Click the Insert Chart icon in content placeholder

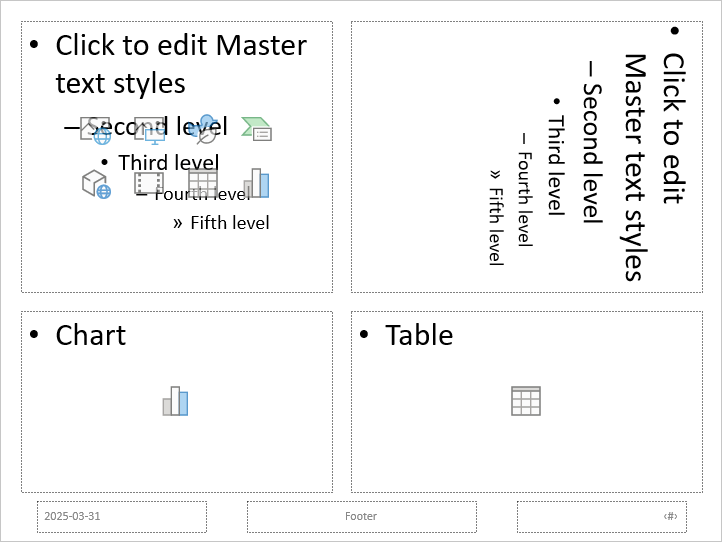(x=257, y=183)
